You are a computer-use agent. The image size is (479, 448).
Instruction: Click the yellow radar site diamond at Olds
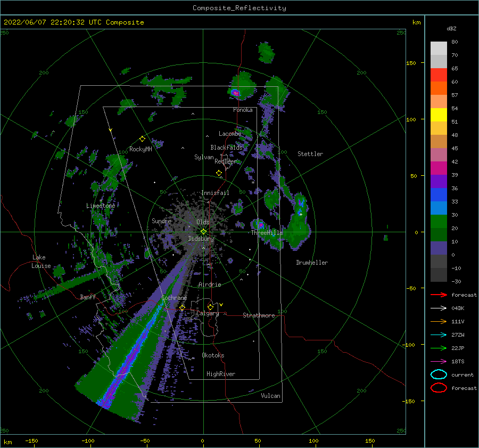(203, 232)
